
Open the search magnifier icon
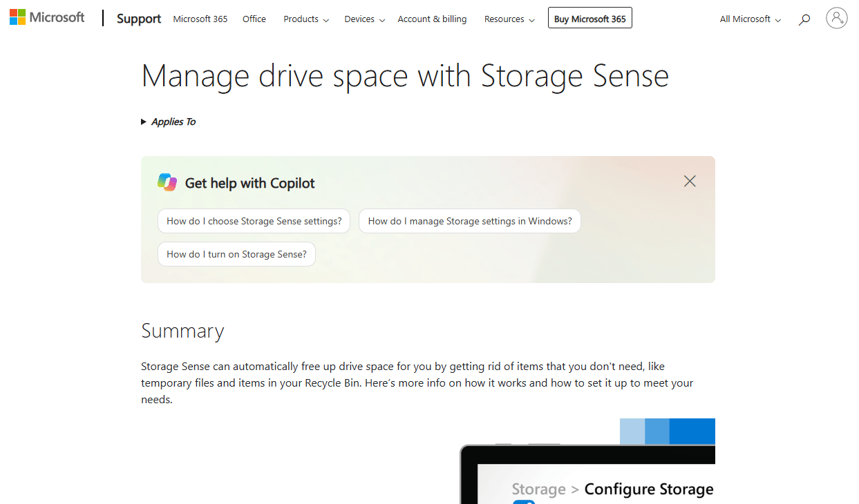[x=804, y=19]
